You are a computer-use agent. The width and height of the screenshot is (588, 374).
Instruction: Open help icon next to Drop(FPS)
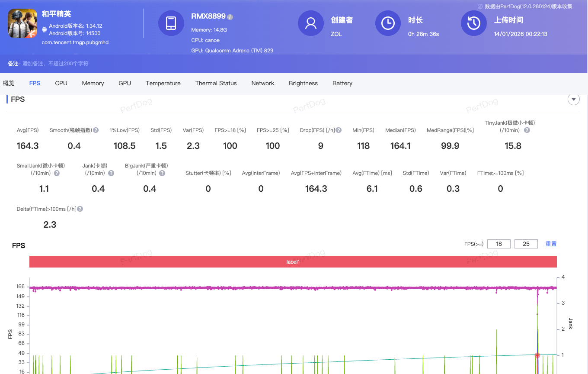coord(339,130)
